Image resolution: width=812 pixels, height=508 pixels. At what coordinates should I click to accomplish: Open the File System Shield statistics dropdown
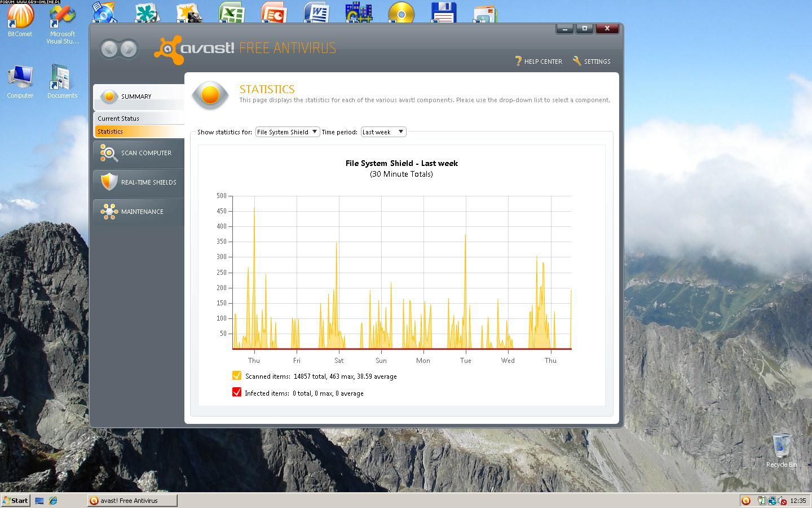pyautogui.click(x=288, y=132)
